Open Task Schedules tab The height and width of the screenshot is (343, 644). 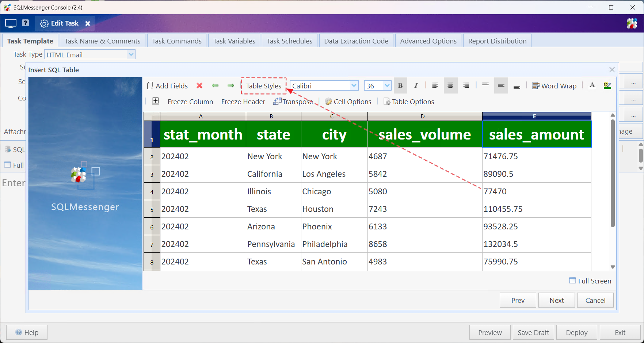pyautogui.click(x=289, y=41)
